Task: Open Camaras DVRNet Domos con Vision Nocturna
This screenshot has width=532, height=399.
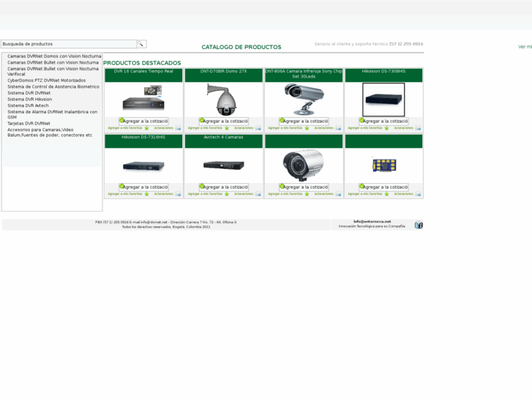Action: pos(54,56)
